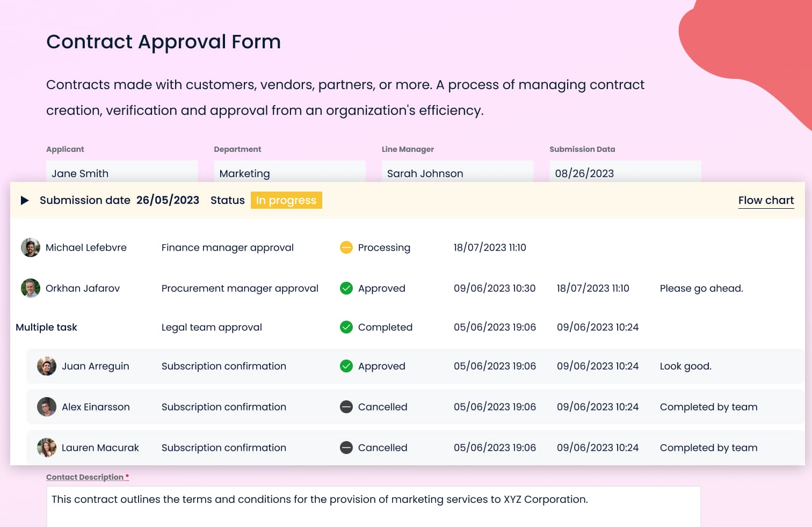Click Cancelled icon in Lauren Macurak row

(346, 448)
